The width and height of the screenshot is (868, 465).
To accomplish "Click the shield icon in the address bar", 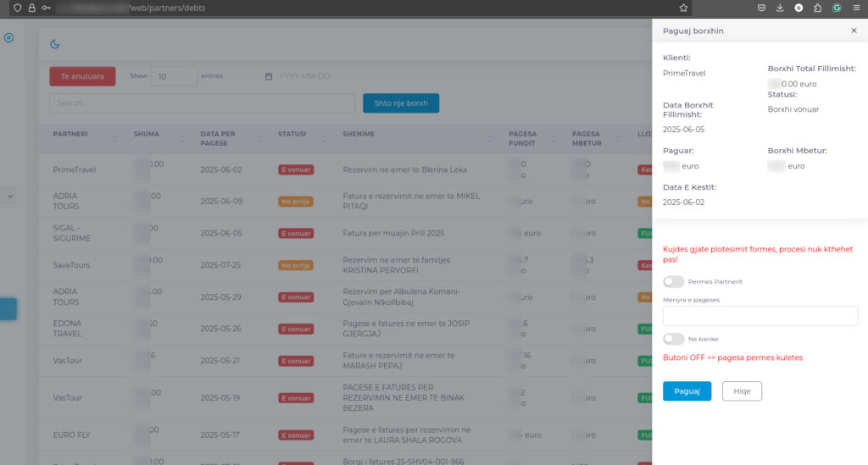I will coord(17,8).
